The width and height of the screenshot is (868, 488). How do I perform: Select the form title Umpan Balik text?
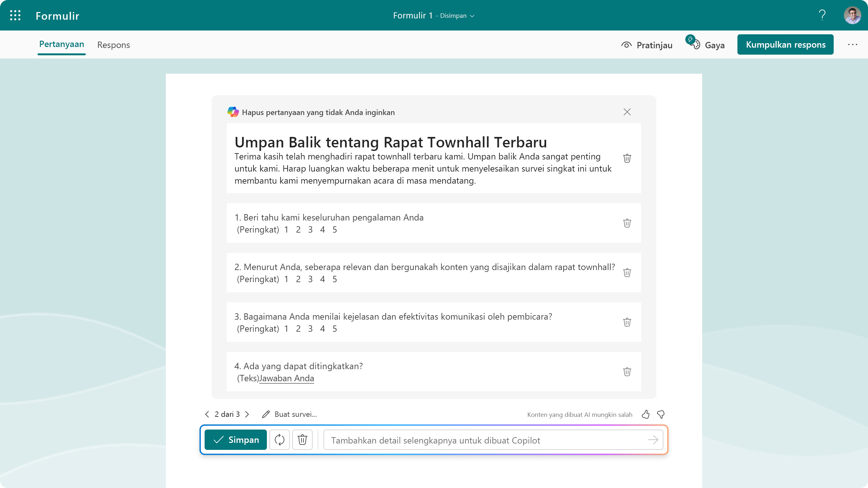(x=390, y=142)
